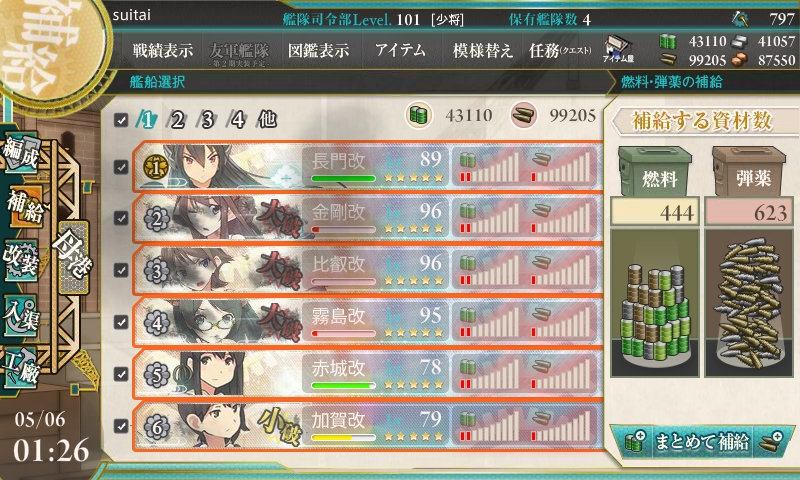This screenshot has height=480, width=800.
Task: Click まとめて補給 resupply all button
Action: (702, 442)
